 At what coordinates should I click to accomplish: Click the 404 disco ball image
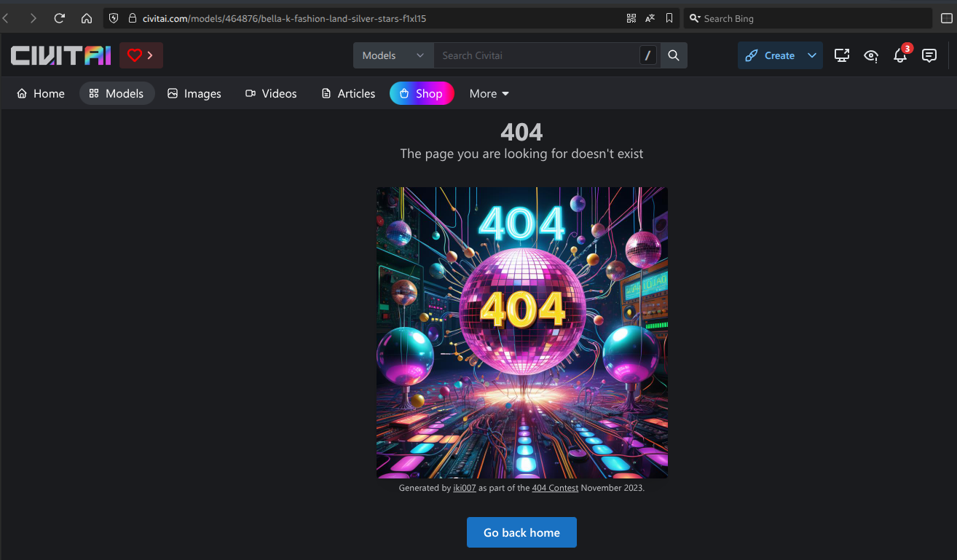[x=521, y=333]
